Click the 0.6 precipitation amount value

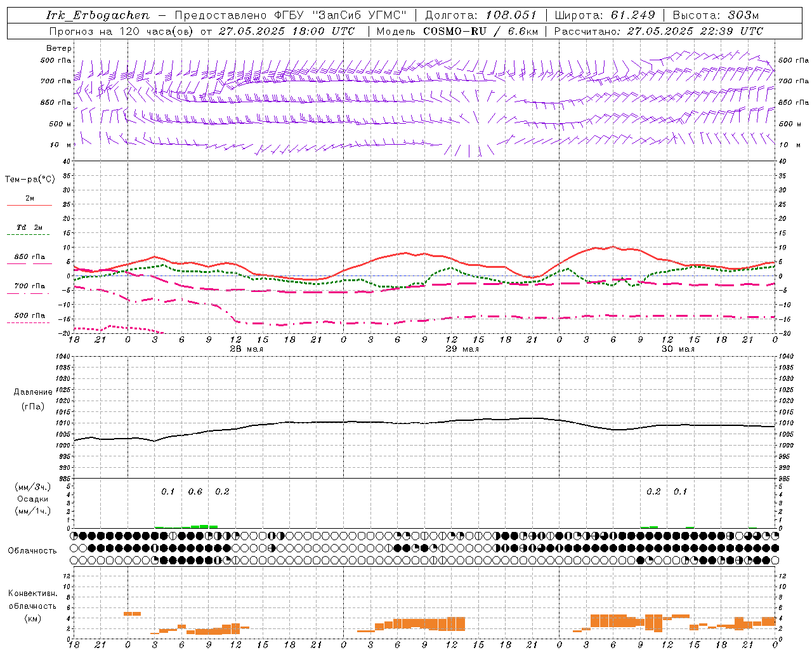pyautogui.click(x=195, y=492)
